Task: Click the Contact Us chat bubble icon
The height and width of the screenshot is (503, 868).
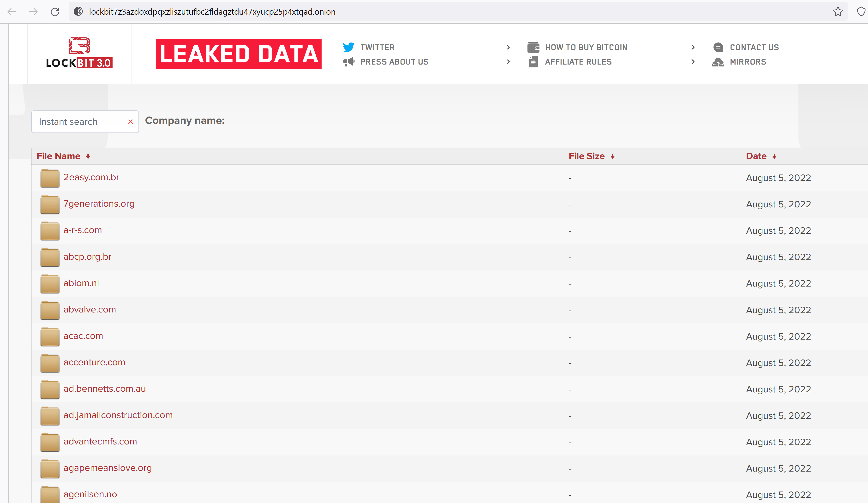Action: [x=718, y=47]
